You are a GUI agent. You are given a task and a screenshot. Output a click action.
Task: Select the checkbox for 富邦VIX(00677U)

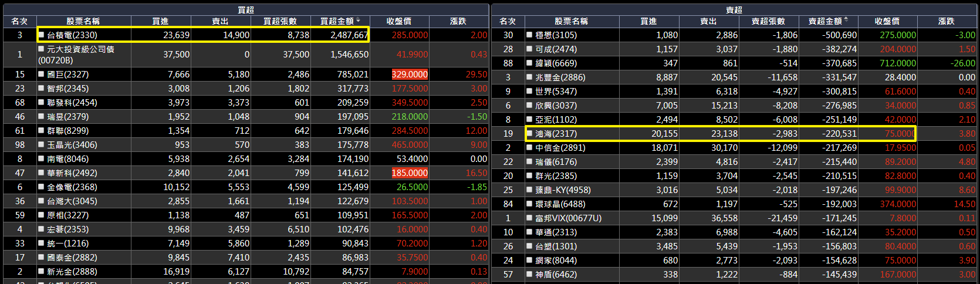[x=530, y=218]
